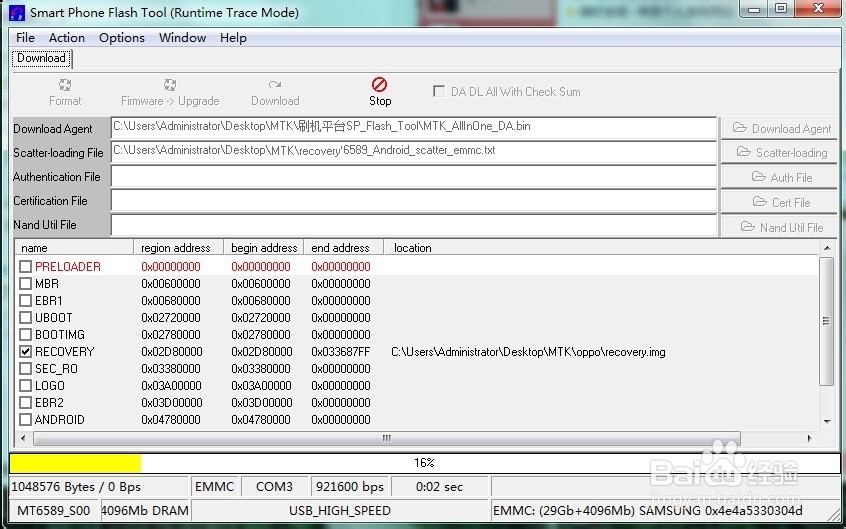
Task: Click the Scatter-loading browse button
Action: click(x=779, y=153)
